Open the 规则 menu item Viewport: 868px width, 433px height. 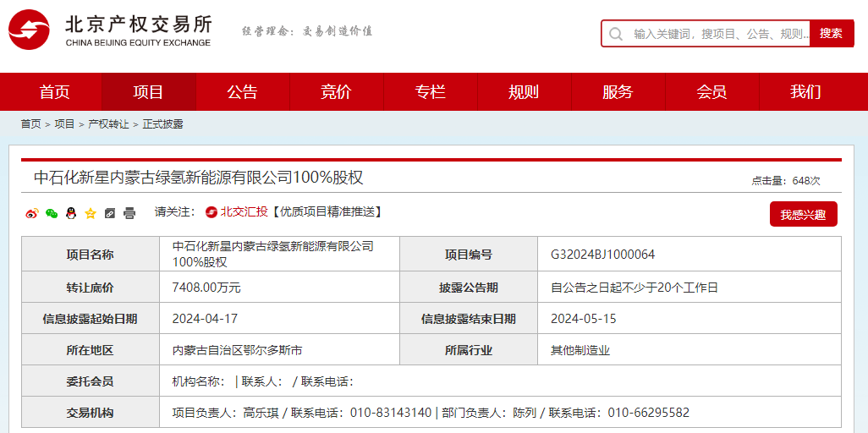coord(524,92)
